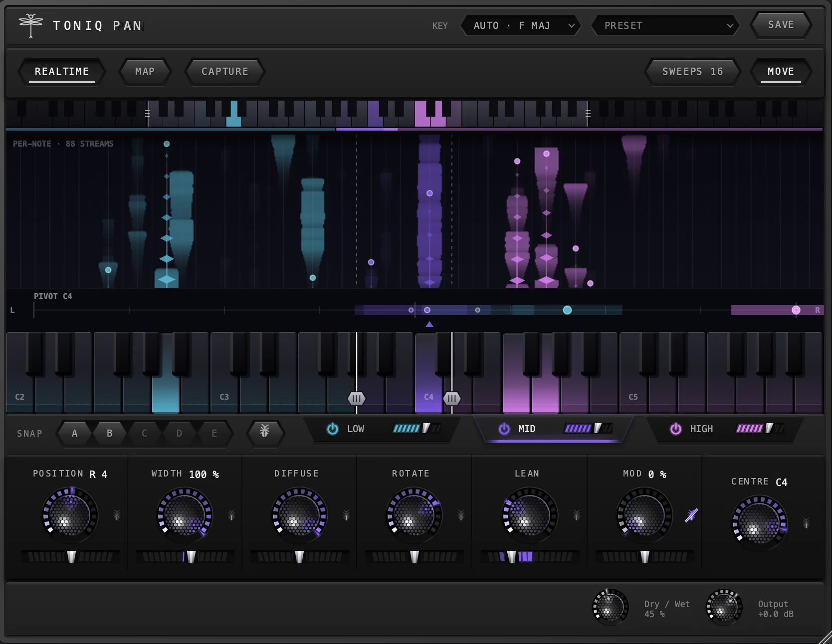Click the 'PIVOT C4' label
Image resolution: width=832 pixels, height=644 pixels.
(53, 296)
